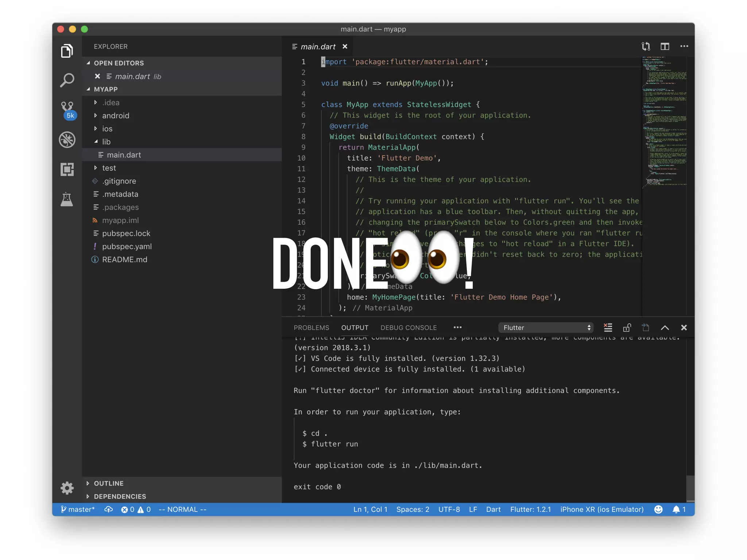Toggle output scroll lock
This screenshot has height=560, width=747.
tap(627, 327)
